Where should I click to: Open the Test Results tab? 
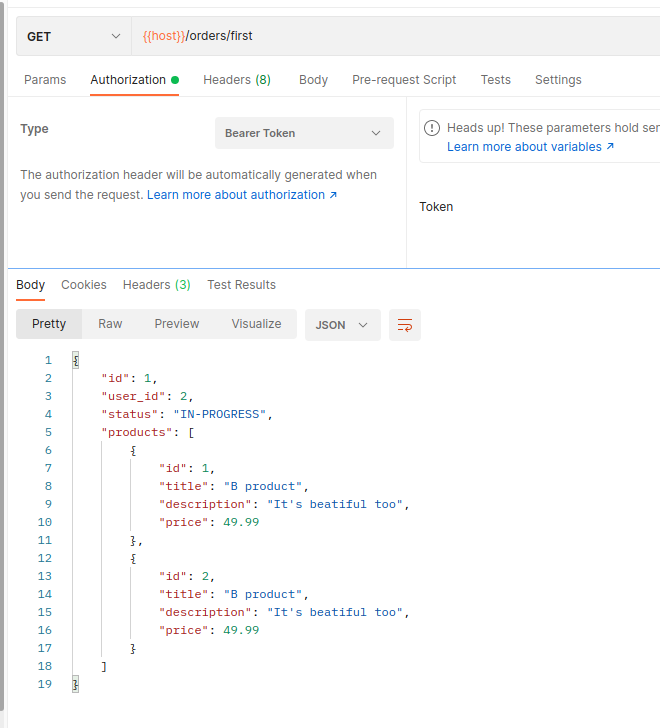tap(241, 285)
